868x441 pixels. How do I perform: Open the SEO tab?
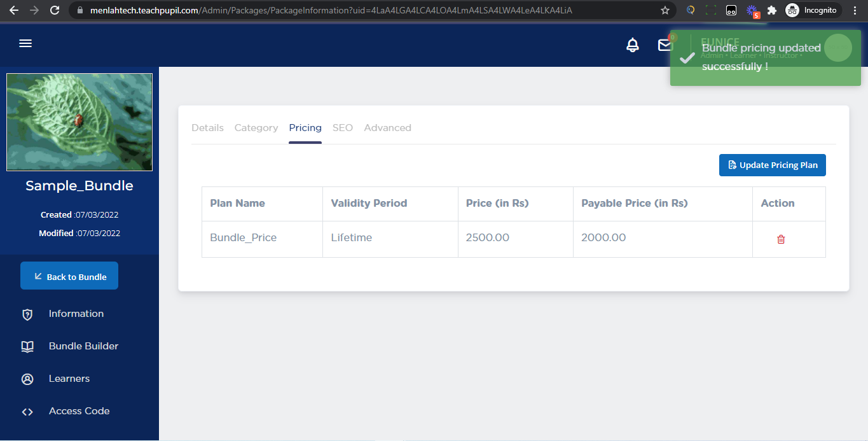pos(342,128)
